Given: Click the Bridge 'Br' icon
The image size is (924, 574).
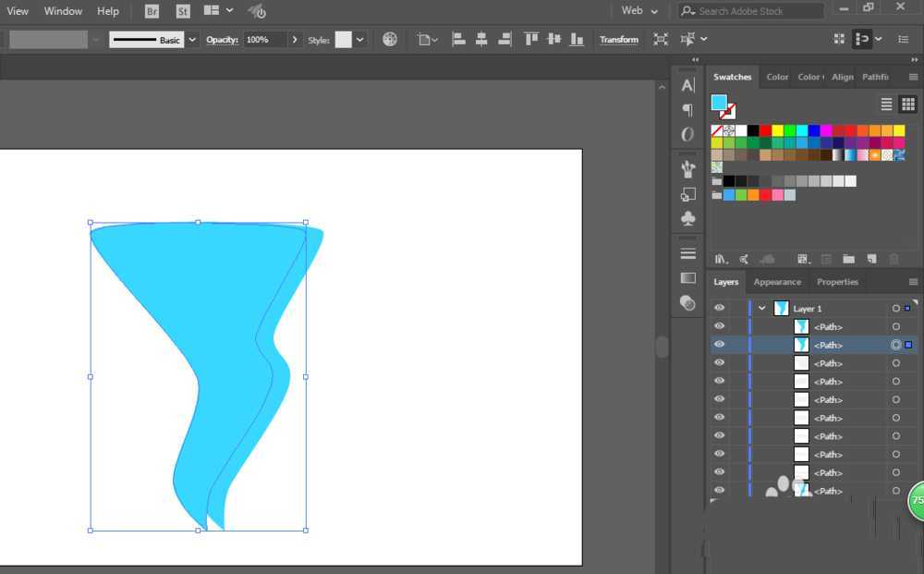Looking at the screenshot, I should tap(152, 11).
